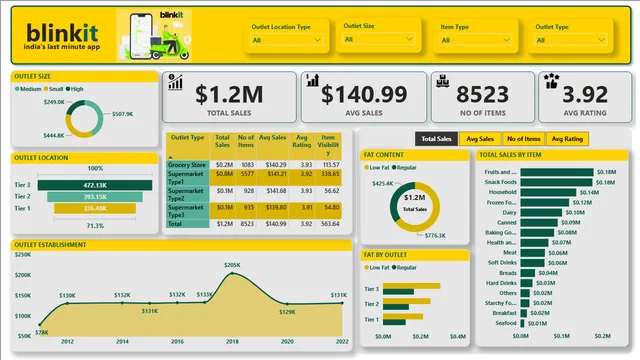Switch to the Total Sales tab
Viewport: 640px width, 360px height.
click(436, 139)
